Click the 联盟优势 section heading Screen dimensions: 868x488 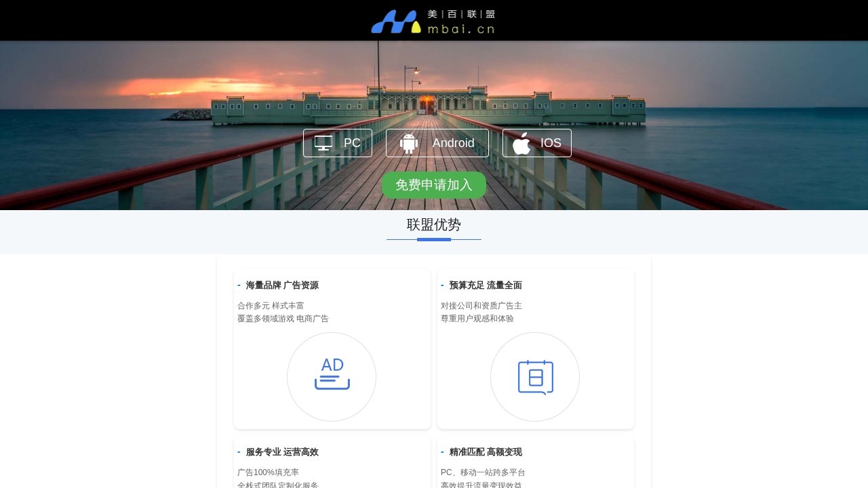pyautogui.click(x=433, y=225)
